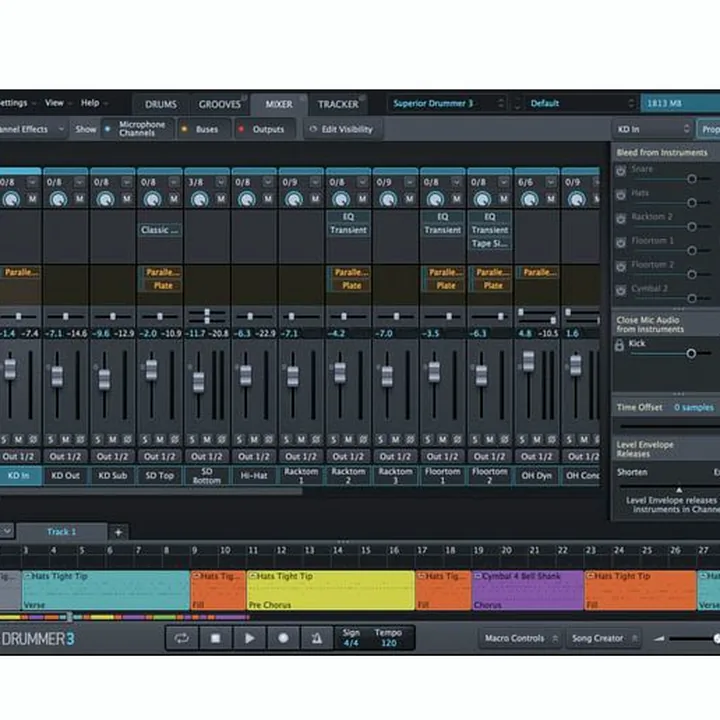Screen dimensions: 720x720
Task: Mute the Floortom 2 channel fader strip
Action: 490,439
